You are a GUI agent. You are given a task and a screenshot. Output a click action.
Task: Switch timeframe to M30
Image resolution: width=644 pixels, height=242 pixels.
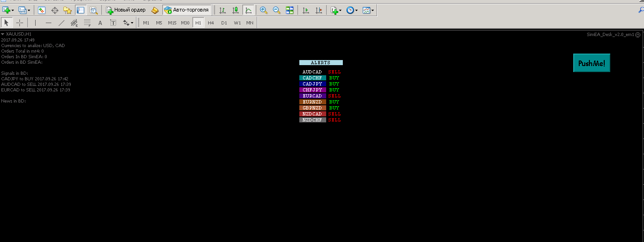[x=185, y=23]
